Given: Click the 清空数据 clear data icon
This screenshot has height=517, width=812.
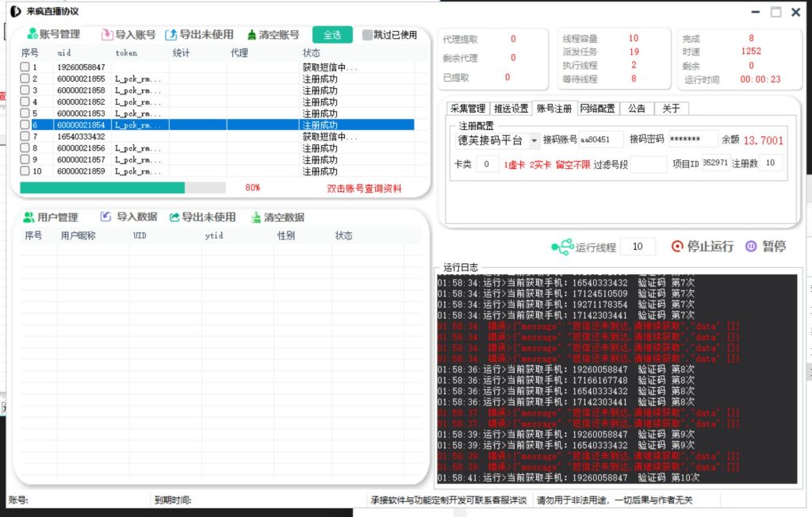Looking at the screenshot, I should pyautogui.click(x=256, y=217).
